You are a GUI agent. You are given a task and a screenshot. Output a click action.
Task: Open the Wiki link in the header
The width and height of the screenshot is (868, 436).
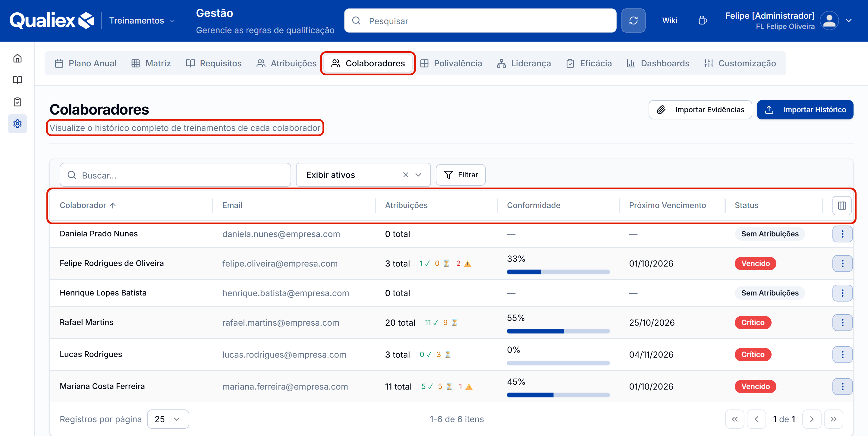point(669,21)
